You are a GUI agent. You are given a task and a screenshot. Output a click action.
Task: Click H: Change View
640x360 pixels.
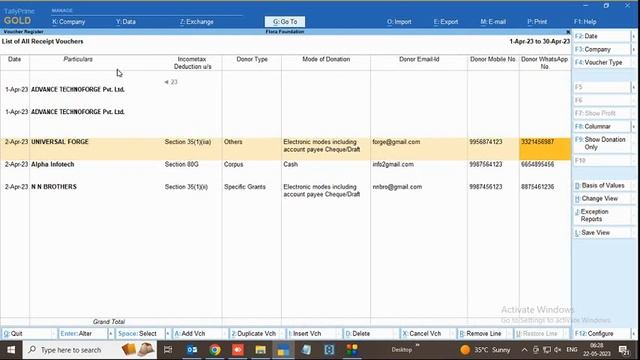602,198
